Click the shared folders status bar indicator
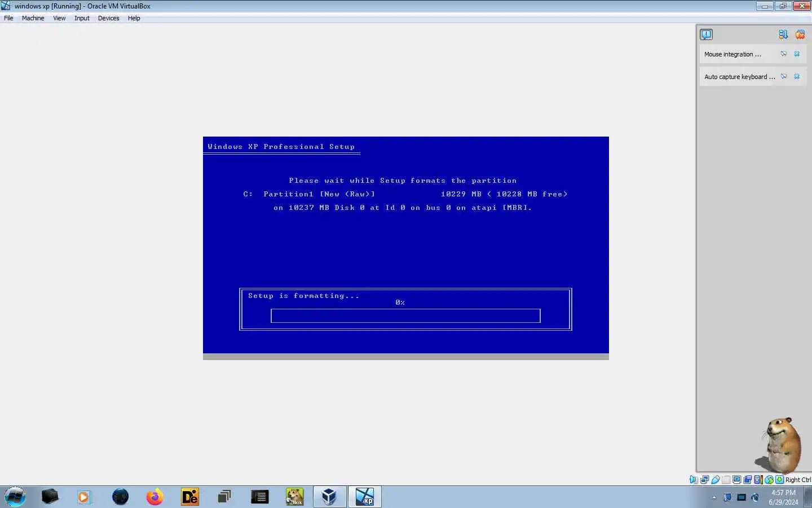This screenshot has width=812, height=508. click(726, 480)
